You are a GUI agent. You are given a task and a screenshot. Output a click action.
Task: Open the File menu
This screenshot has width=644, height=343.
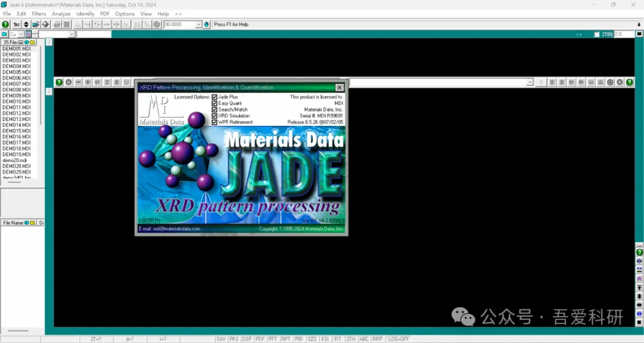[x=7, y=14]
